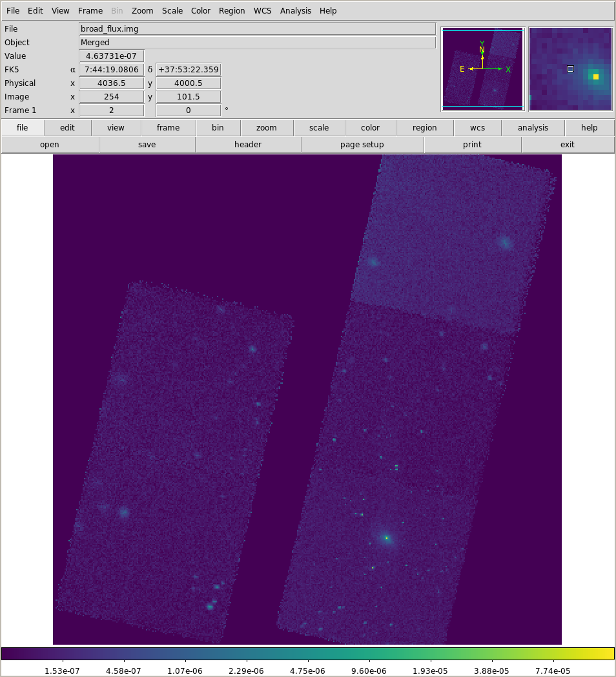This screenshot has height=677, width=616.
Task: Click the exit button
Action: click(567, 145)
